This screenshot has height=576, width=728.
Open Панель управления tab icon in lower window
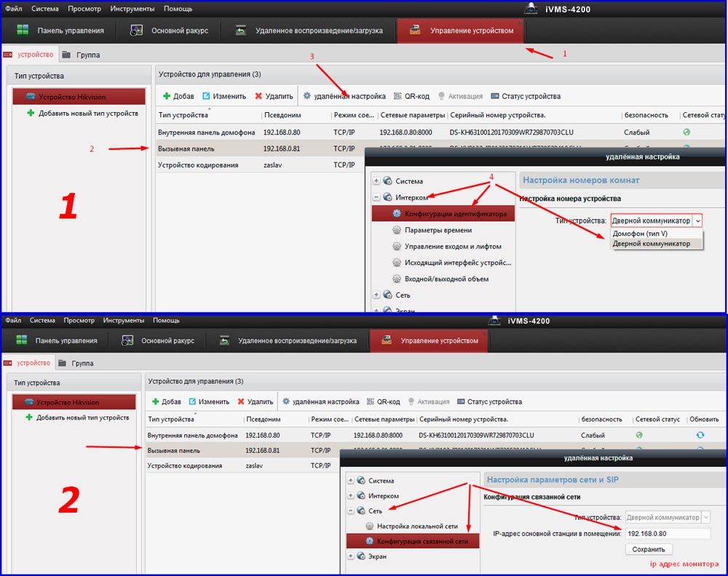click(23, 341)
